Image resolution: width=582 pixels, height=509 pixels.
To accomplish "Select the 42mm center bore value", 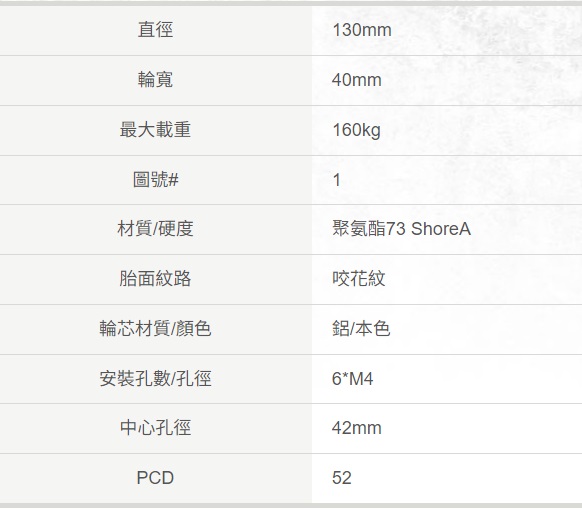I will click(x=357, y=428).
